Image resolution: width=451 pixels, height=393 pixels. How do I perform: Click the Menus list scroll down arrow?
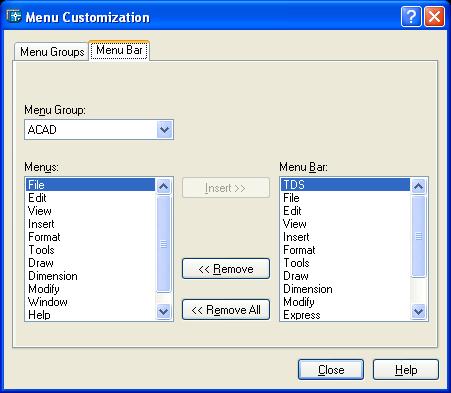[163, 312]
